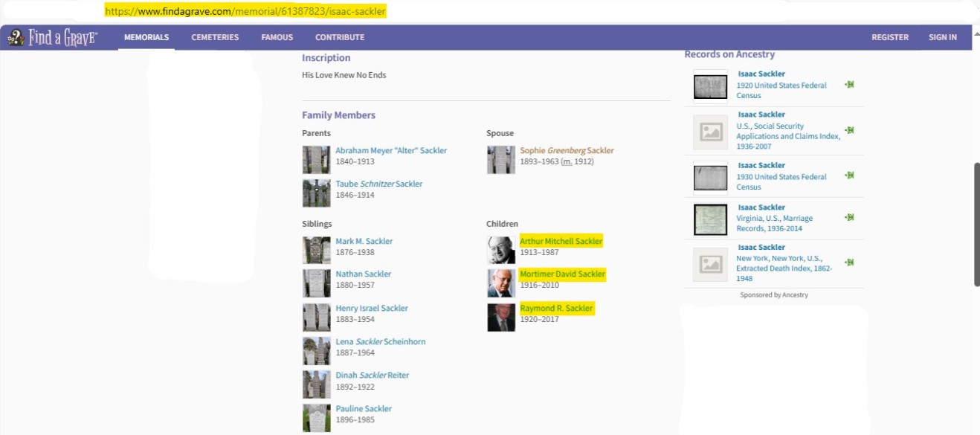This screenshot has width=980, height=435.
Task: Click Lena Sackler Scheinhorn gravestone thumbnail
Action: click(316, 351)
